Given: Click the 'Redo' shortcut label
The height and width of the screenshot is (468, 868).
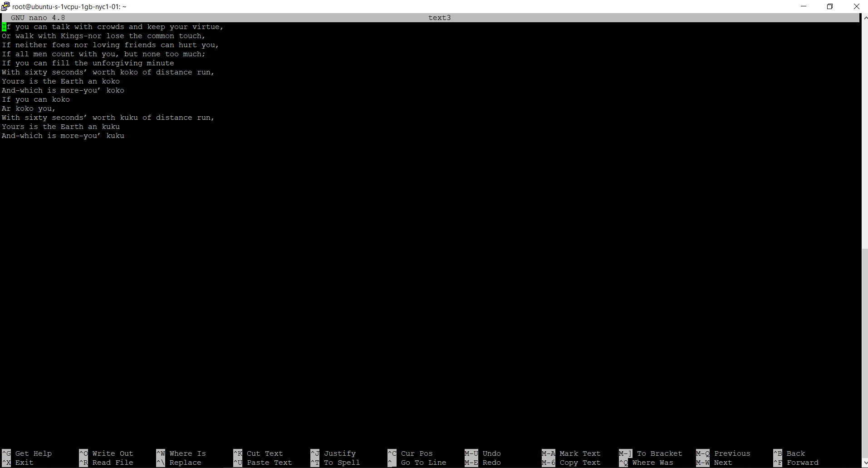Looking at the screenshot, I should click(x=492, y=463).
